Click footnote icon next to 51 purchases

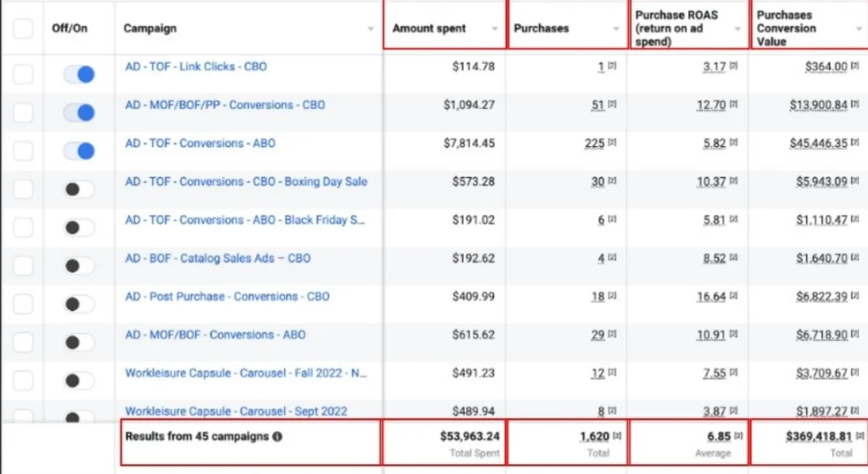[x=612, y=105]
